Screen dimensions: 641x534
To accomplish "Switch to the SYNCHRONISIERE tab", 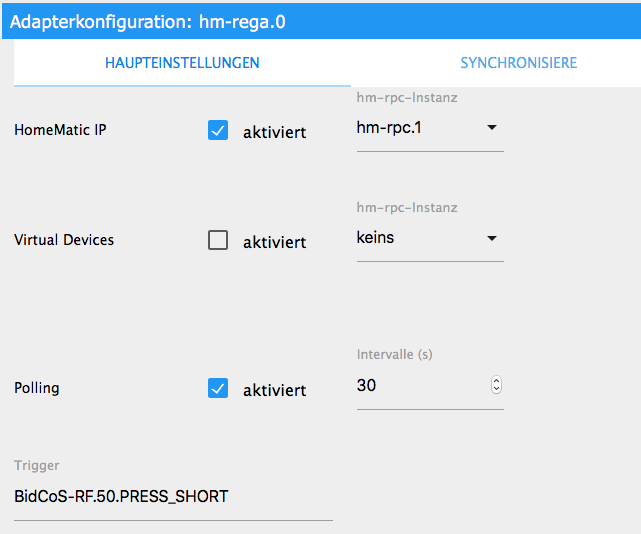I will tap(518, 63).
